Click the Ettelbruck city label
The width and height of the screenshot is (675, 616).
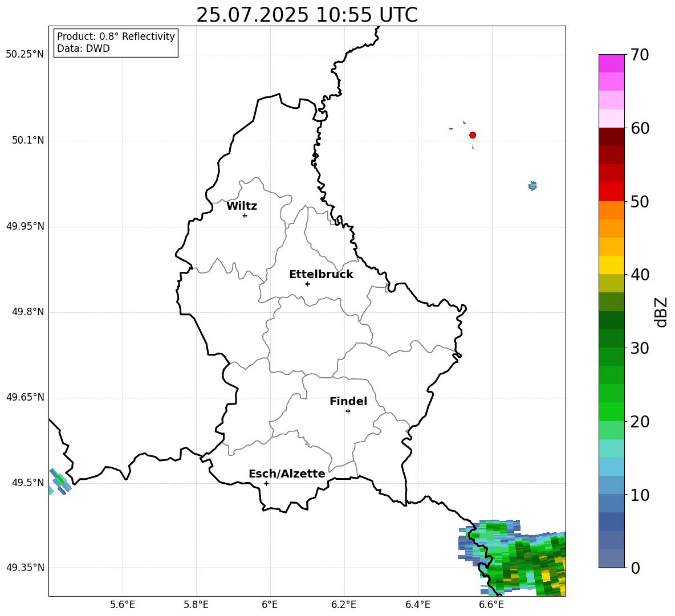pyautogui.click(x=321, y=275)
